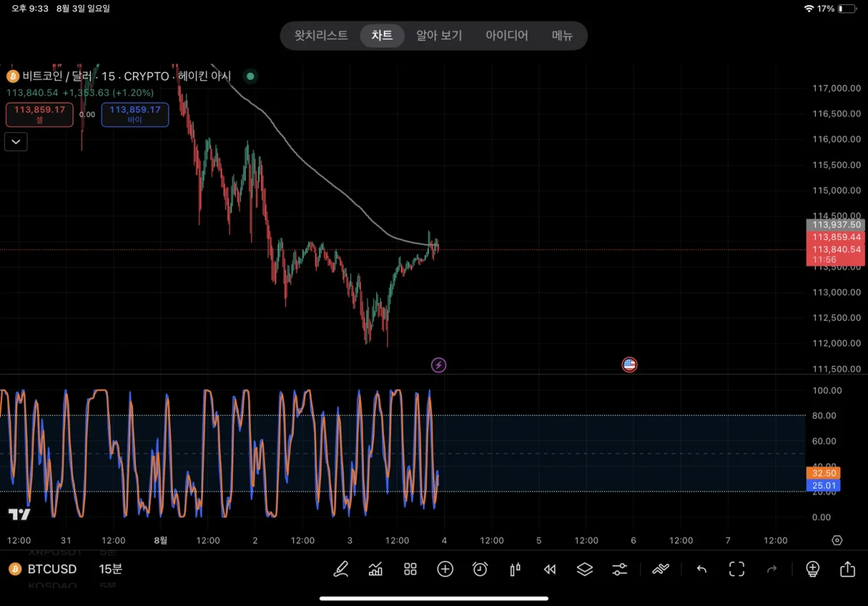Viewport: 868px width, 606px height.
Task: Create a price alert with the clock icon
Action: pyautogui.click(x=480, y=569)
